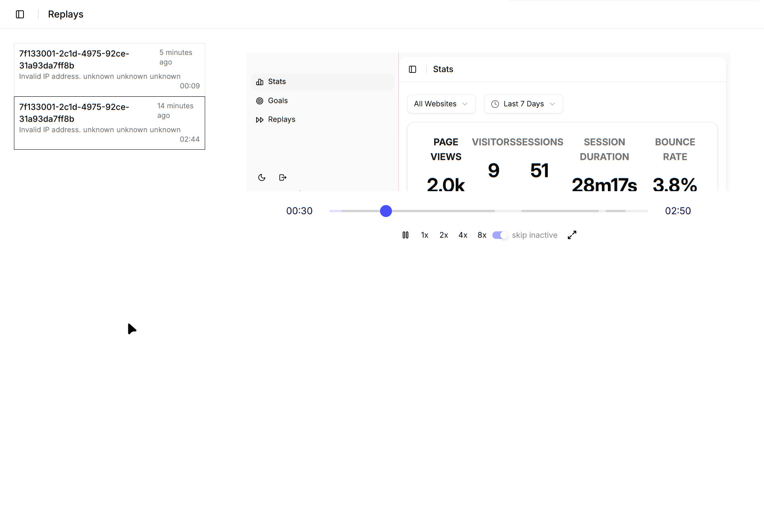
Task: Click the chevron on All Websites
Action: 465,104
